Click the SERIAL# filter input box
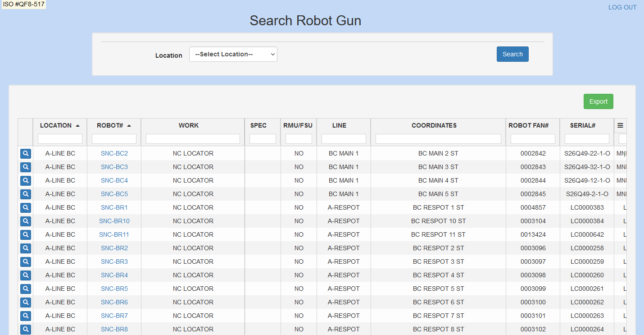This screenshot has width=644, height=335. [x=586, y=139]
